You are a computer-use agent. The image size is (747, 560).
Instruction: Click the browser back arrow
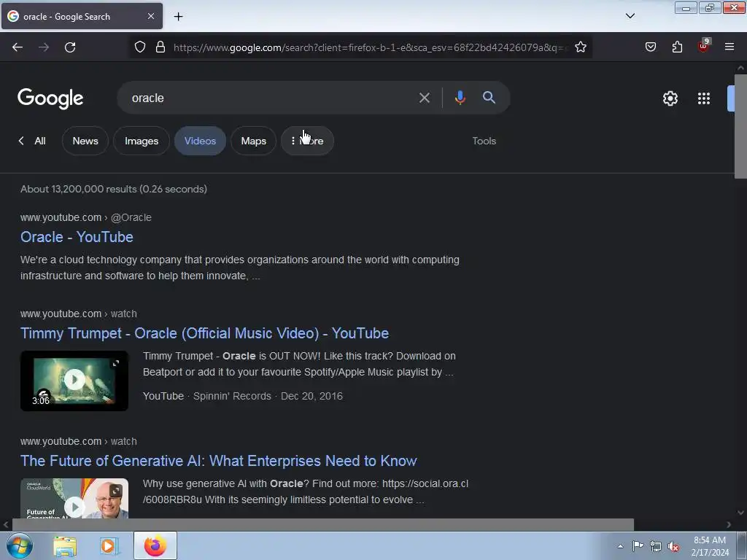[18, 47]
